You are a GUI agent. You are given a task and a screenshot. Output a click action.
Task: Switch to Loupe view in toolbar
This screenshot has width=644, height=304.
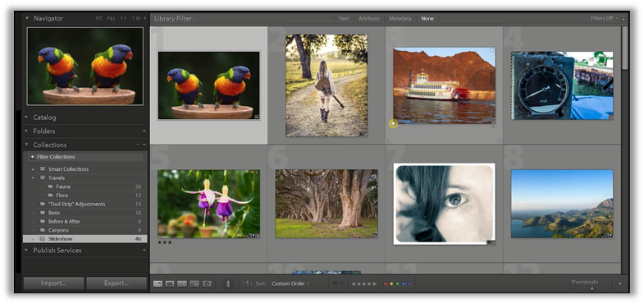tap(170, 283)
